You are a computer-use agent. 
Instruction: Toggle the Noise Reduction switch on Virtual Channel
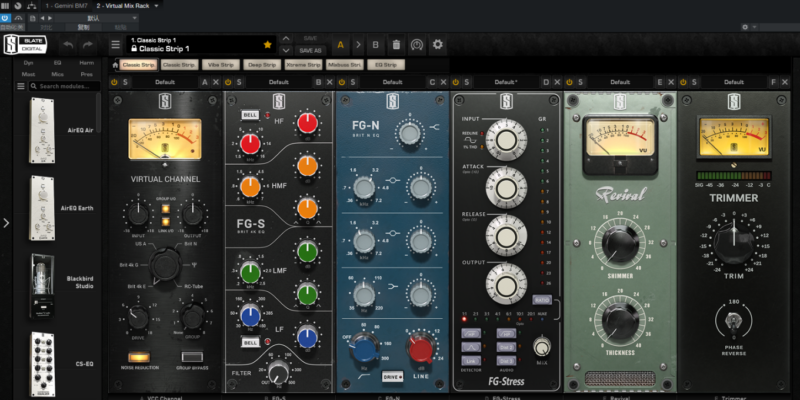139,356
